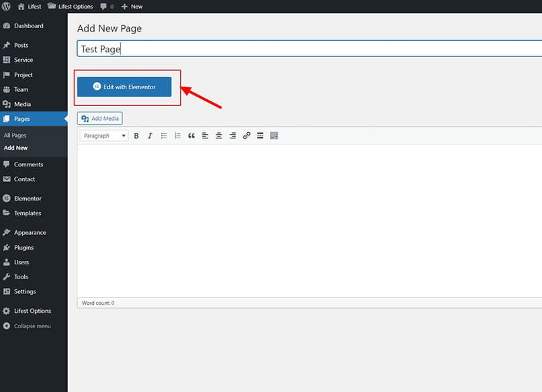This screenshot has width=542, height=392.
Task: Open the Paragraph format dropdown
Action: coord(104,136)
